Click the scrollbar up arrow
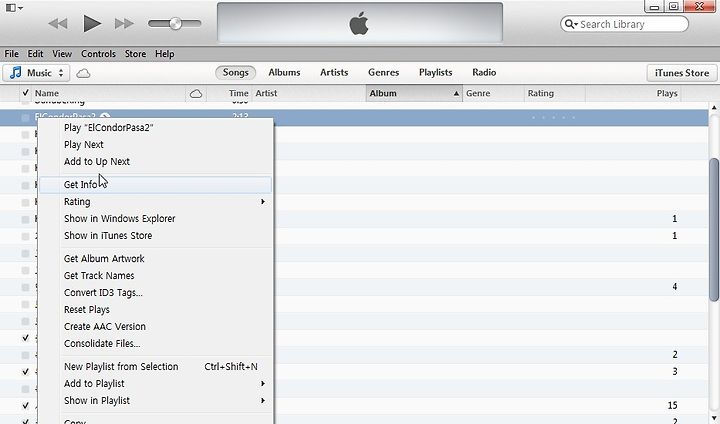 (x=714, y=107)
